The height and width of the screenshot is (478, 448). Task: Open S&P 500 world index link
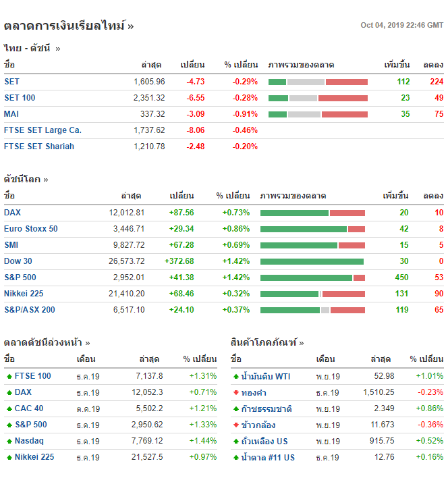(x=20, y=277)
